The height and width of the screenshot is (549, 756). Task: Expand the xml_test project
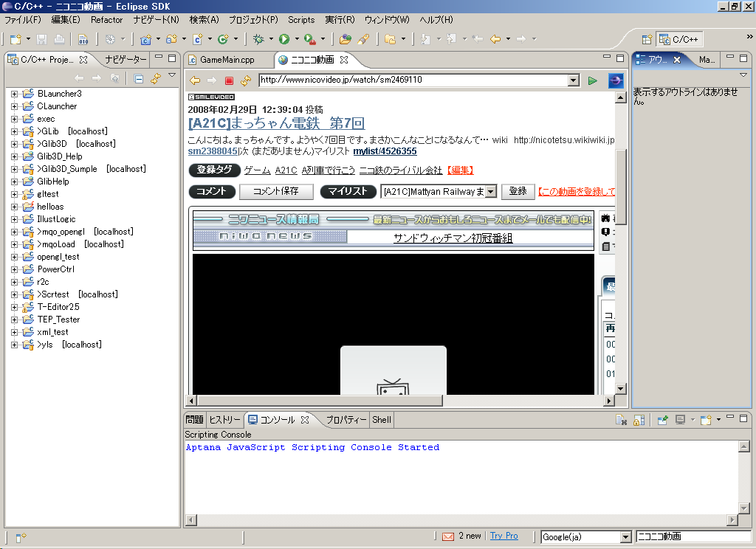[15, 332]
